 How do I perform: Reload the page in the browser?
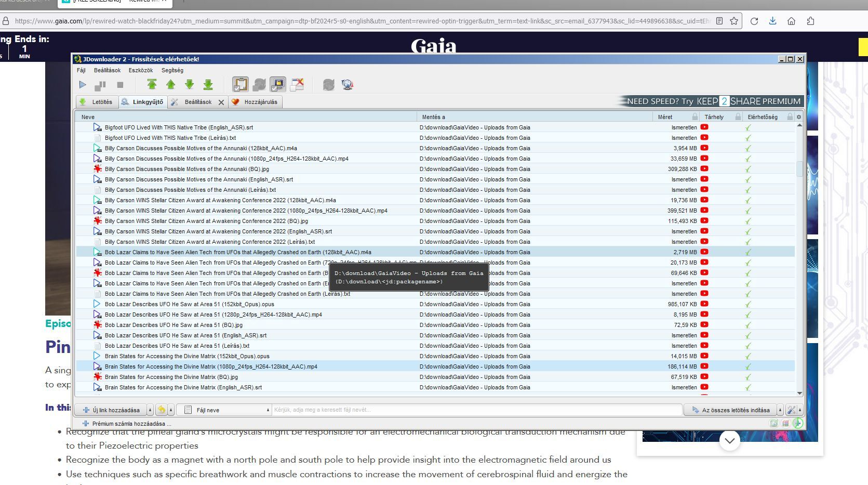(754, 21)
